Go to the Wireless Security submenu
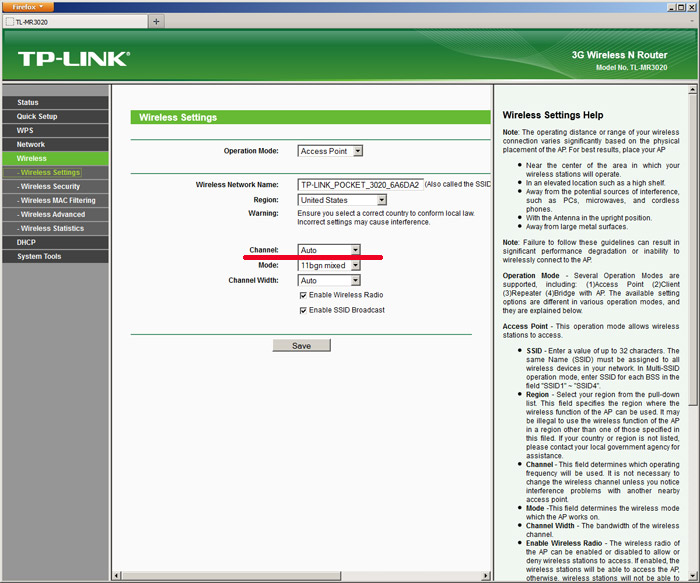 [55, 186]
